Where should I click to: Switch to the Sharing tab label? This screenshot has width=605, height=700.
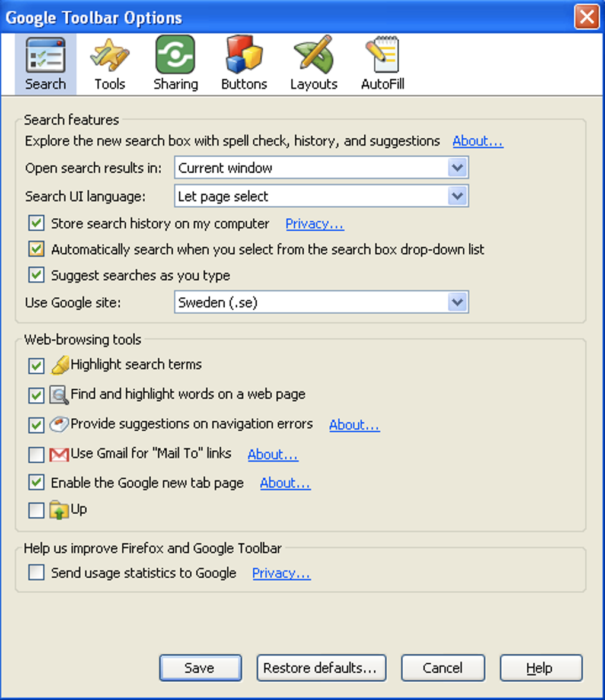[176, 84]
